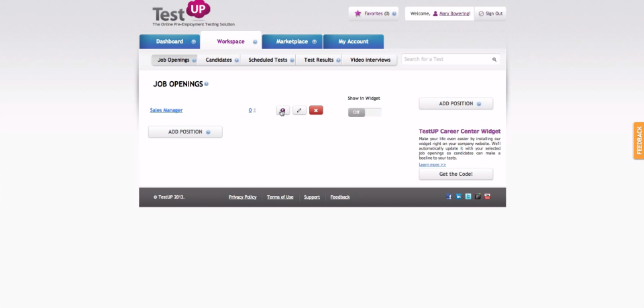Click the help icon beside Test Results subtab
Viewport: 644px width, 308px height.
tap(338, 60)
